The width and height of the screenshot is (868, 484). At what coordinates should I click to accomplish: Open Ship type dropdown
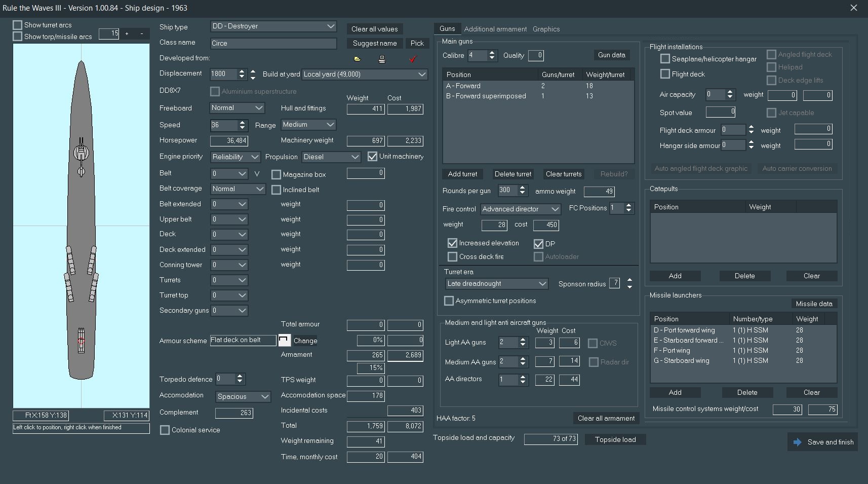pyautogui.click(x=273, y=26)
